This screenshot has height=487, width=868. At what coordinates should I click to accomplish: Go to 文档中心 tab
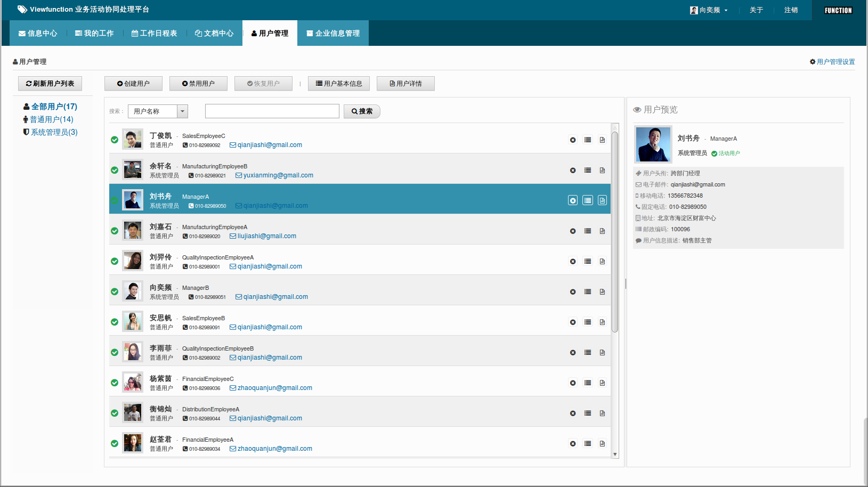click(214, 33)
